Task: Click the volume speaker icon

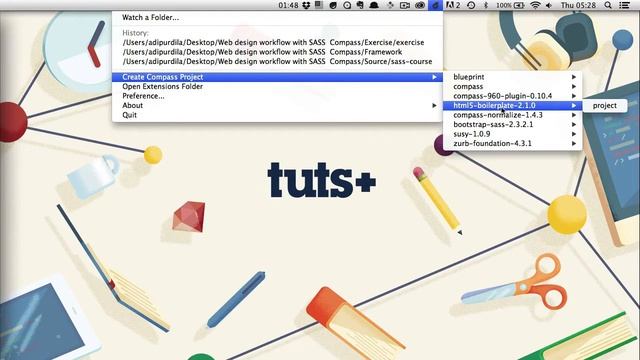Action: tap(549, 5)
